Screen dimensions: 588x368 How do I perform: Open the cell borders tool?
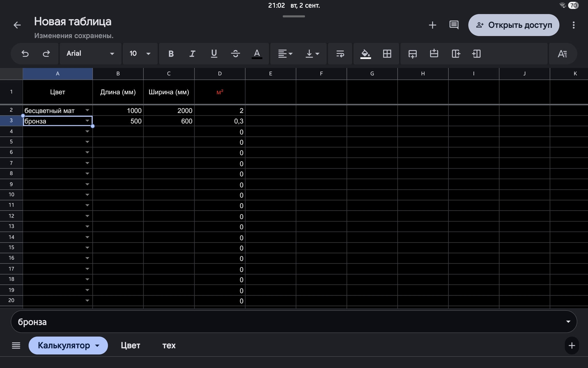click(387, 54)
